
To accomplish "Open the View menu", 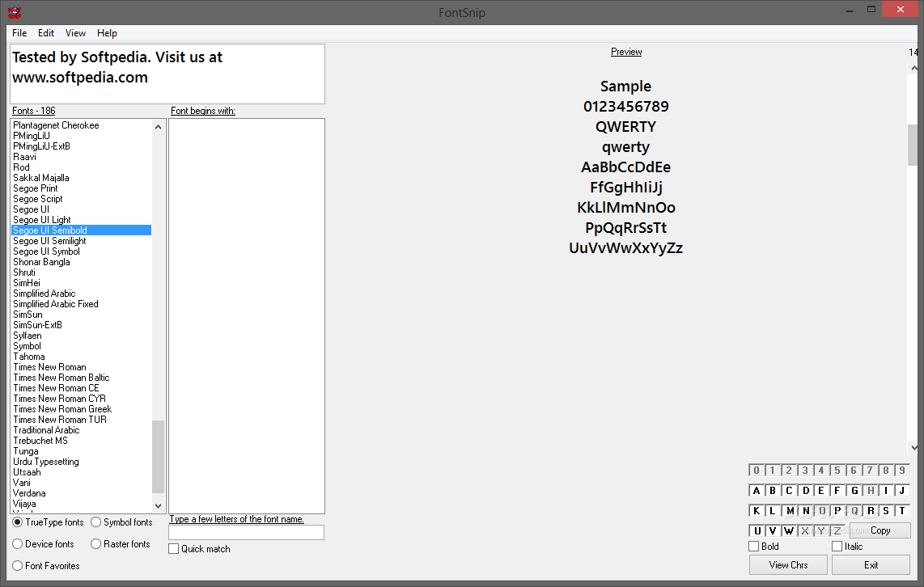I will click(x=75, y=33).
